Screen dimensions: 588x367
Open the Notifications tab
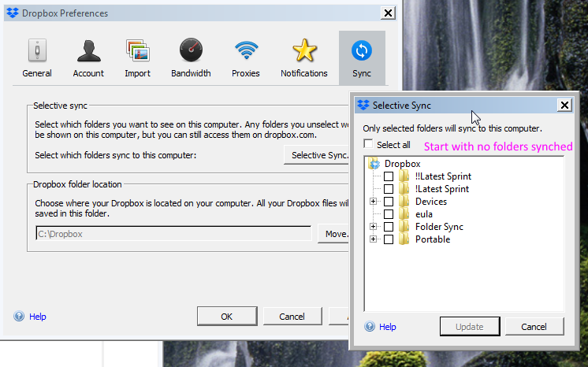coord(304,58)
